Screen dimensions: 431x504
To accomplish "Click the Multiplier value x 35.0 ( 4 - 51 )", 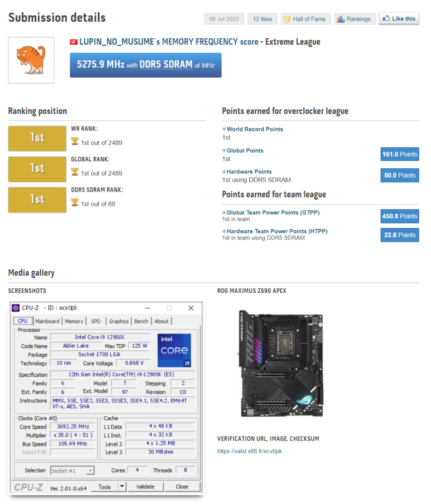I will point(73,435).
